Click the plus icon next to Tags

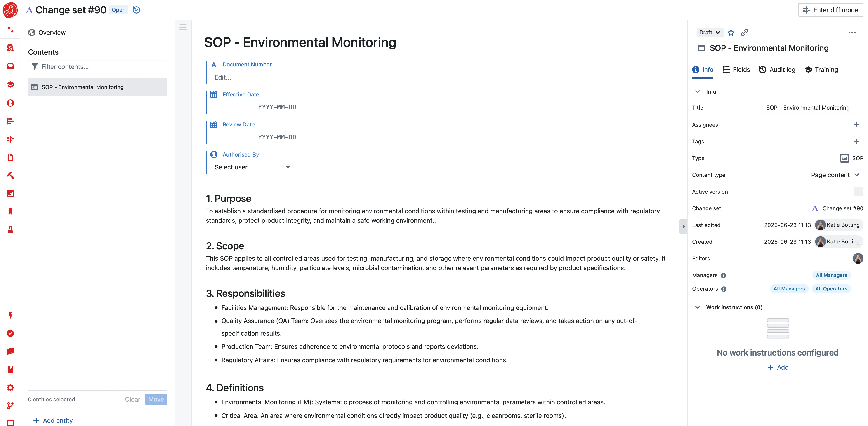pyautogui.click(x=856, y=141)
